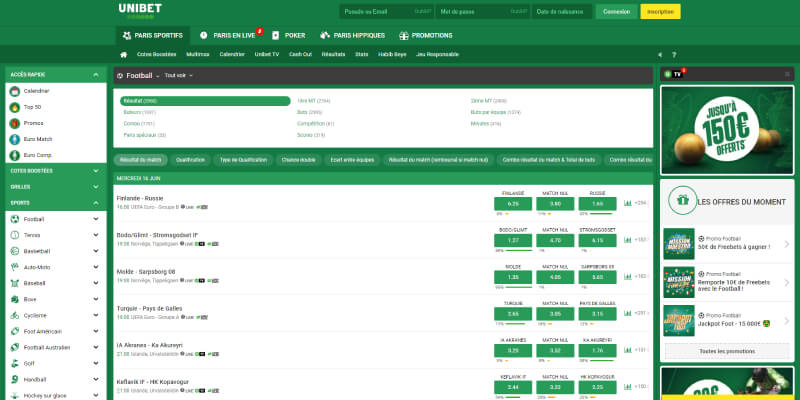
Task: Select the Ecart entre équipes market pill
Action: tap(352, 160)
